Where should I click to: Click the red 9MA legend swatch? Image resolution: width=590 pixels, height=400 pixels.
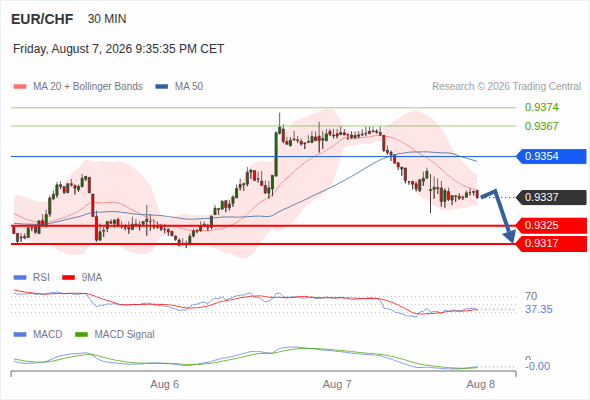pyautogui.click(x=68, y=278)
